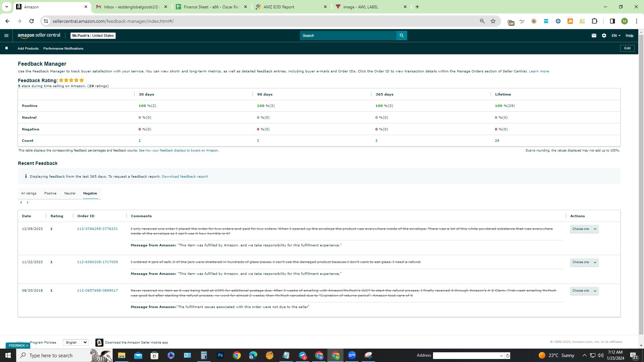Switch to the Finance Sheet browser tab
The height and width of the screenshot is (362, 644).
(212, 7)
